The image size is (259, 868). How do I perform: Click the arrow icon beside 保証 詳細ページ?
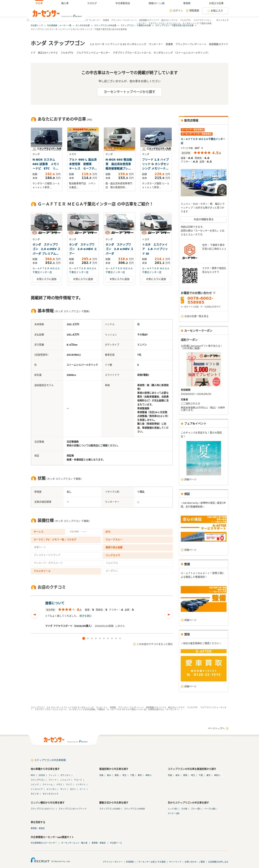pyautogui.click(x=182, y=550)
